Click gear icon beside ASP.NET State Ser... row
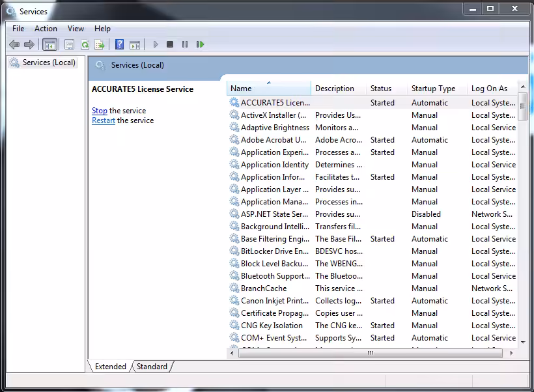Screen dimensions: 534x392 pyautogui.click(x=234, y=214)
